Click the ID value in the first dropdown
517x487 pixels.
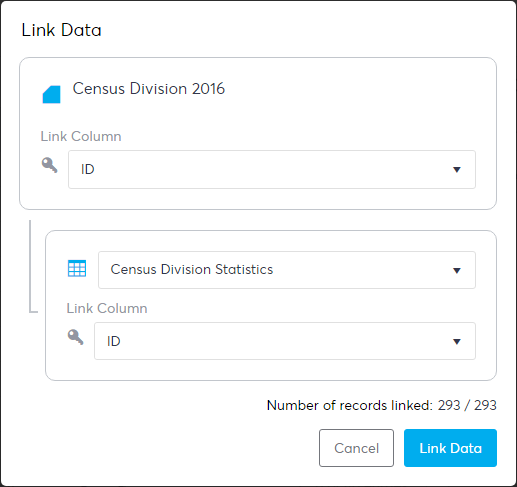(x=88, y=169)
